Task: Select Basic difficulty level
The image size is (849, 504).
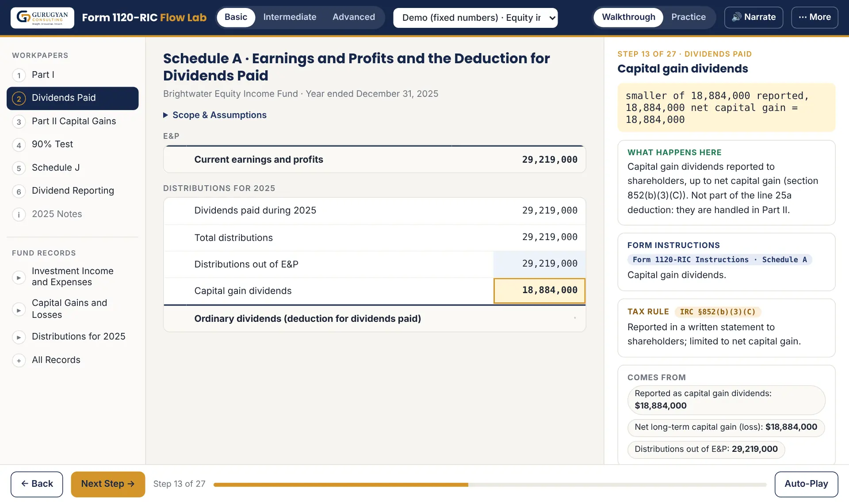Action: pyautogui.click(x=236, y=17)
